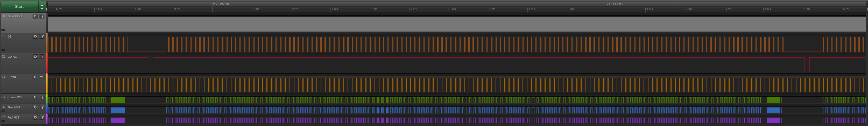Toggle the Green MSB trigger edge button
Image resolution: width=868 pixels, height=126 pixels.
42,97
